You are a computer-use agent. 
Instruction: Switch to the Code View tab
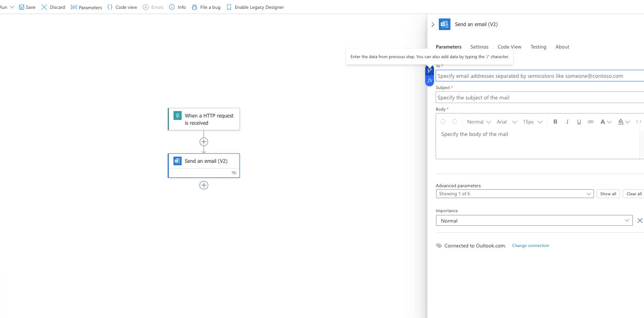coord(509,47)
